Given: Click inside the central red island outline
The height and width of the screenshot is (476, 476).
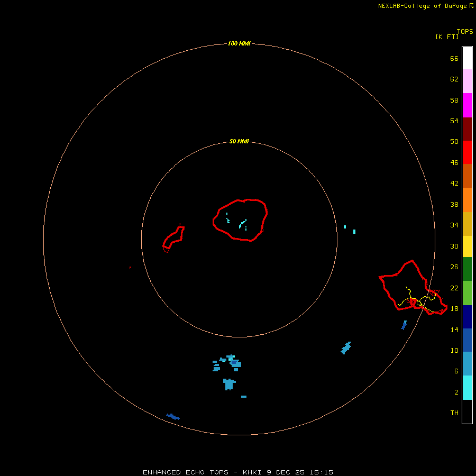Looking at the screenshot, I should (x=240, y=220).
